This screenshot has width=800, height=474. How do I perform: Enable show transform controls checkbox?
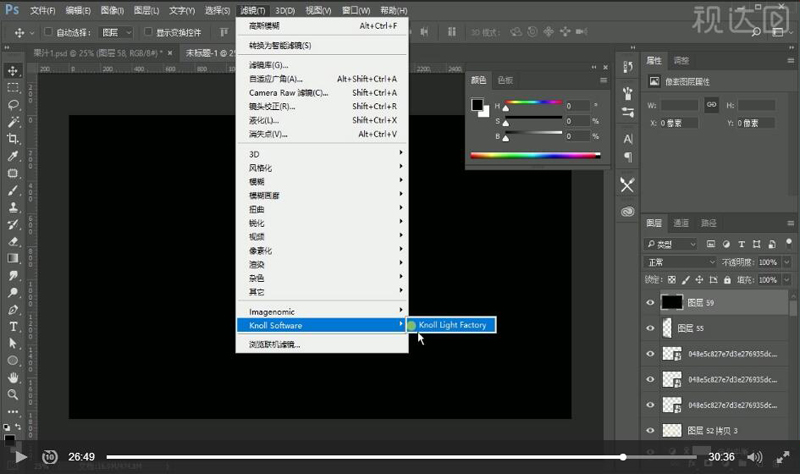pyautogui.click(x=148, y=32)
